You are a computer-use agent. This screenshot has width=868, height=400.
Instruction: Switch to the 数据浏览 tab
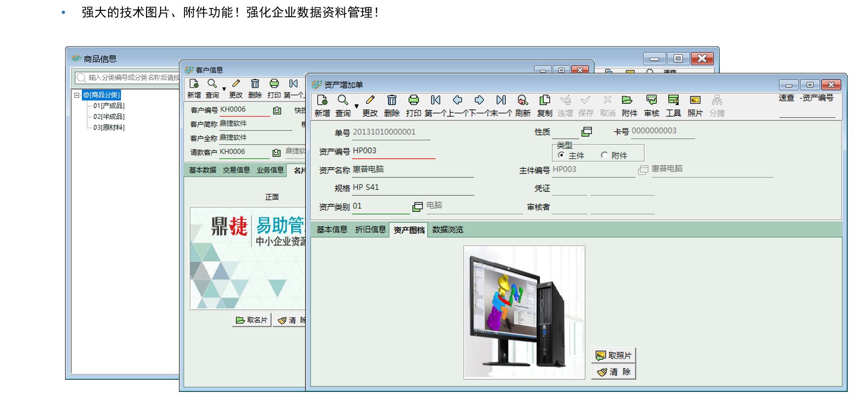point(448,229)
